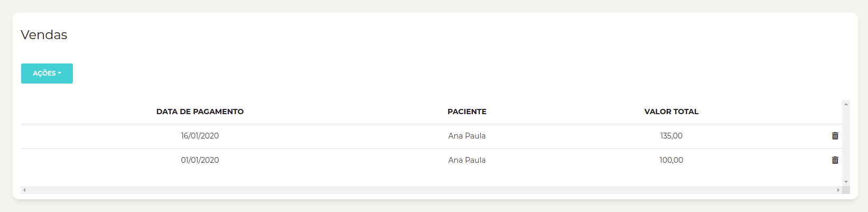Select the 01/01/2020 payment date cell
Viewport: 868px width, 212px height.
point(200,160)
